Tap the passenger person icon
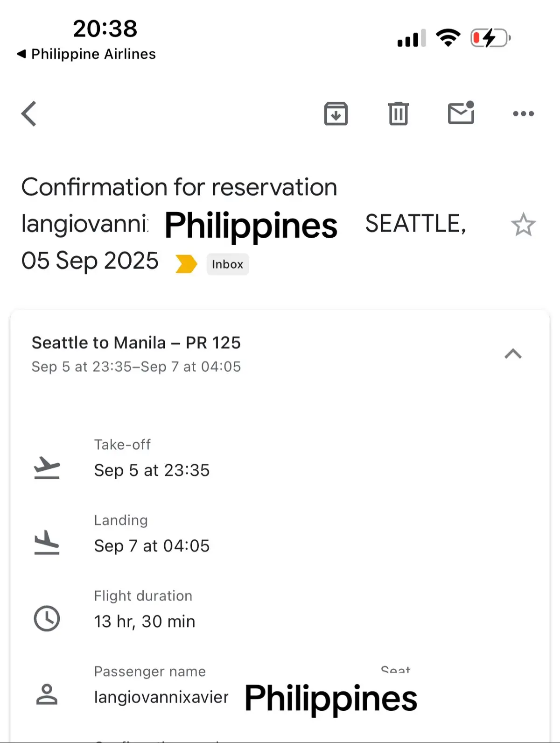The height and width of the screenshot is (743, 560). (x=47, y=694)
